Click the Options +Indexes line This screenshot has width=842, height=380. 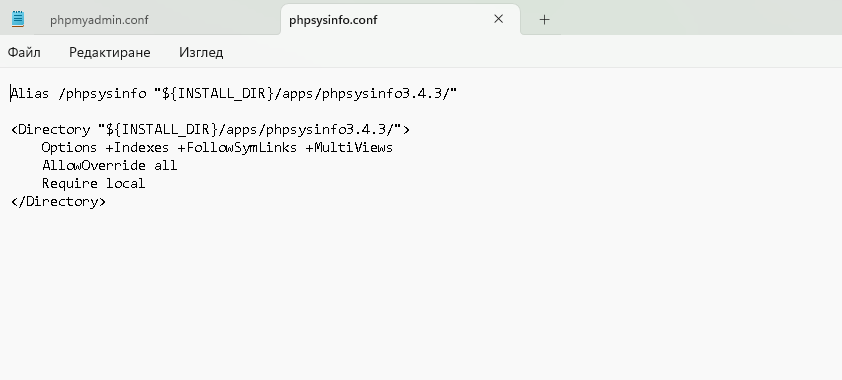[217, 148]
